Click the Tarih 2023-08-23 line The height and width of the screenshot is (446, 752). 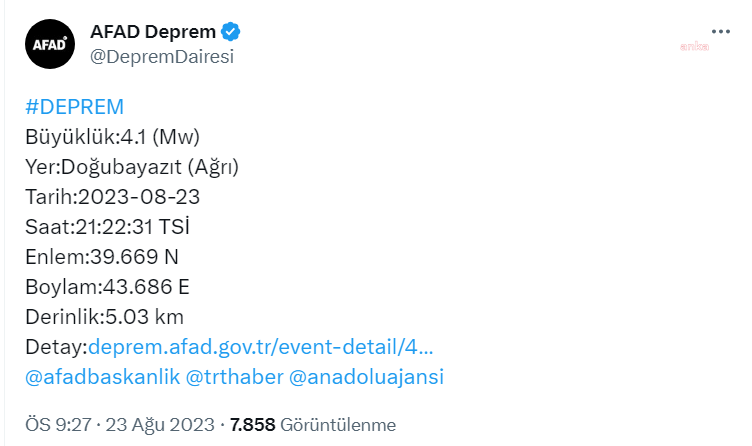[112, 198]
